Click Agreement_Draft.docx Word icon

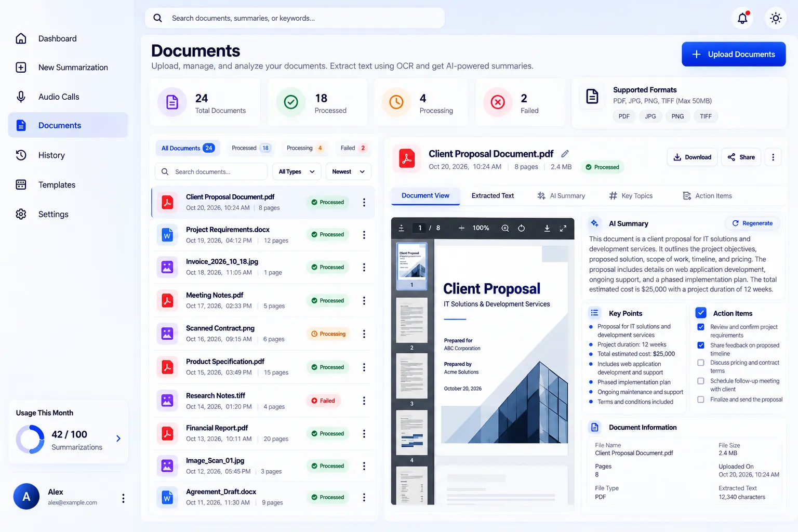pos(167,497)
